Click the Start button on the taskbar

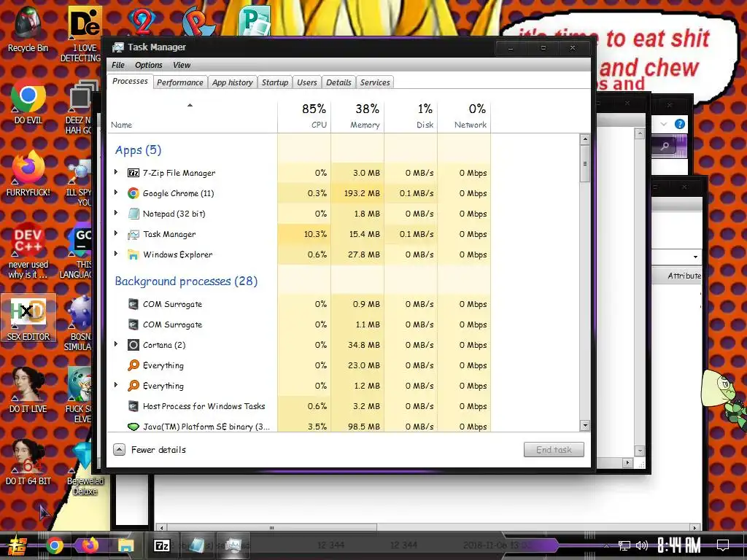(x=18, y=545)
